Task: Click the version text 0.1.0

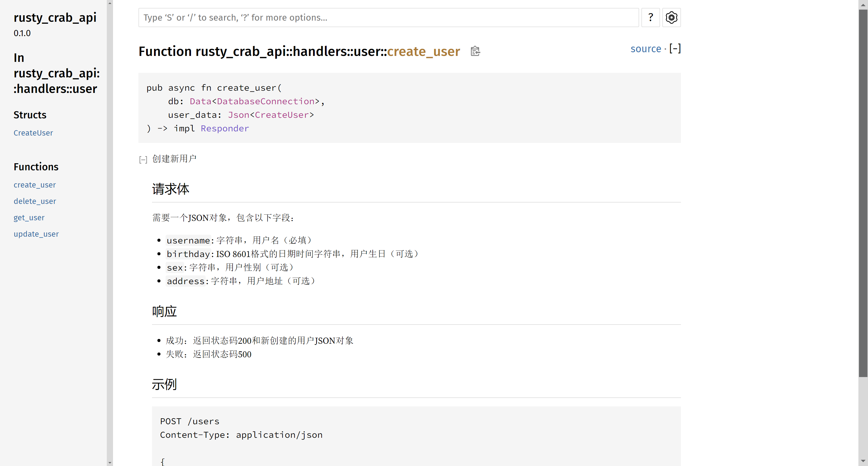Action: point(22,33)
